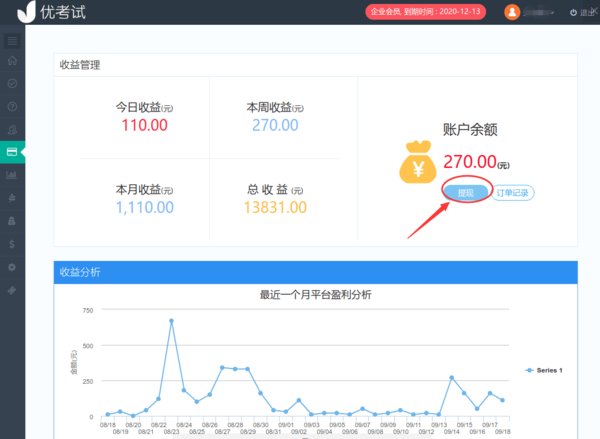Click the 企业会员 expiry date badge
This screenshot has width=600, height=439.
pyautogui.click(x=426, y=11)
